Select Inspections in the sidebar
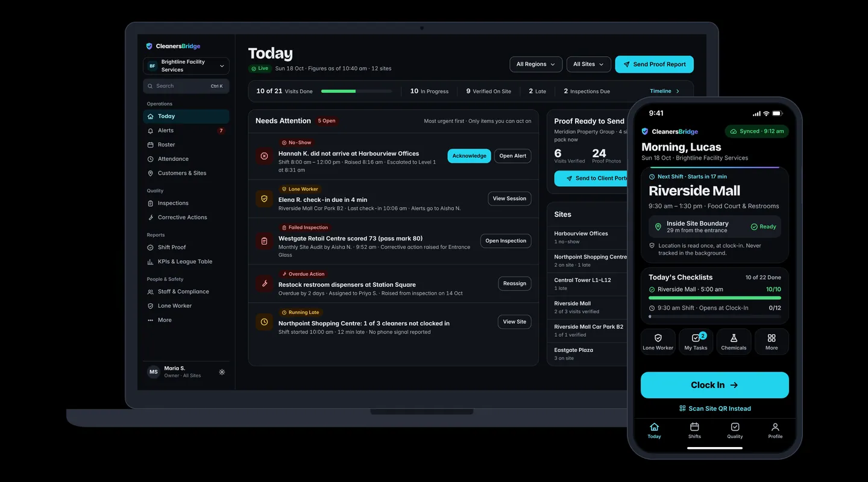This screenshot has width=868, height=482. pos(186,203)
